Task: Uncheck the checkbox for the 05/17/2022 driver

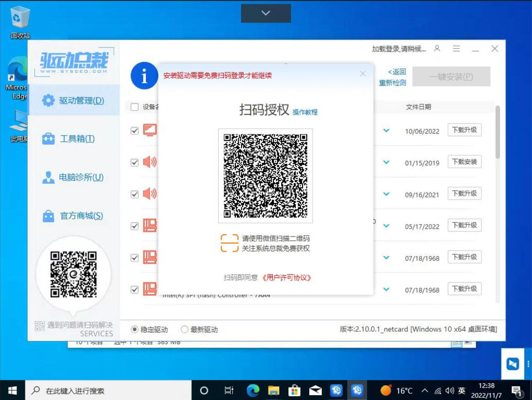Action: click(135, 226)
